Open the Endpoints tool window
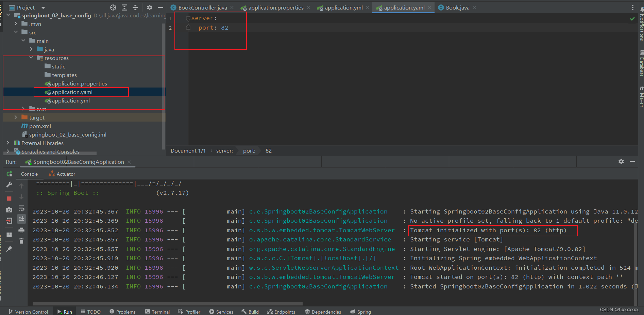 pos(281,312)
